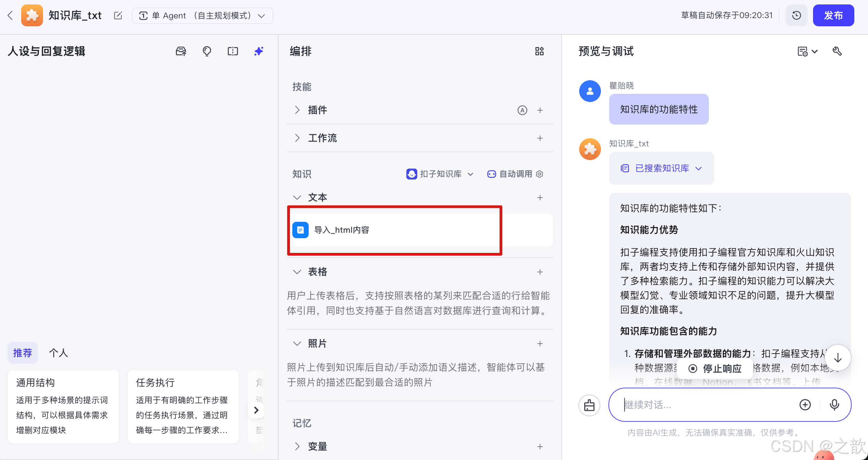The height and width of the screenshot is (460, 868).
Task: Click the plus icon in the chat input
Action: (x=805, y=405)
